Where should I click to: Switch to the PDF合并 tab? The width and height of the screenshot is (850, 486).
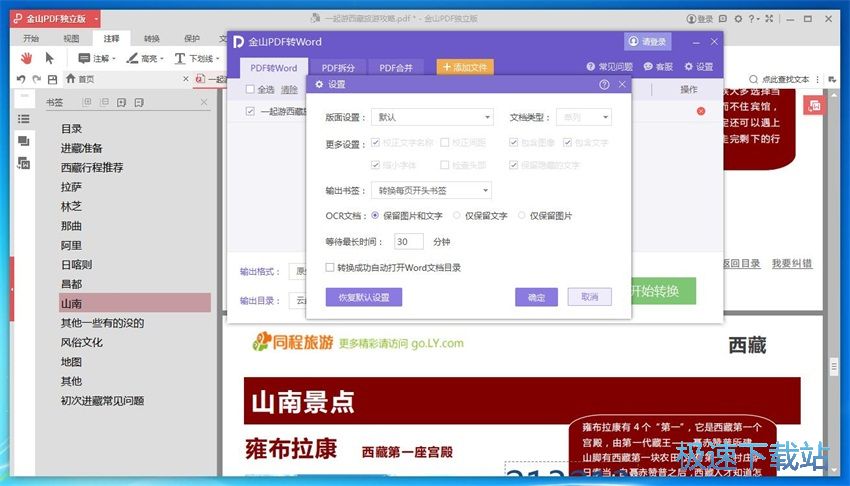[396, 68]
